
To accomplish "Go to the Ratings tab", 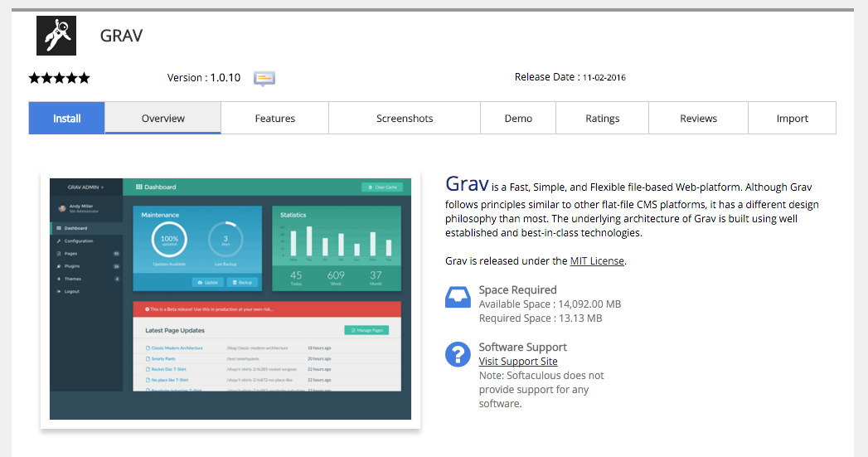I will pos(602,118).
